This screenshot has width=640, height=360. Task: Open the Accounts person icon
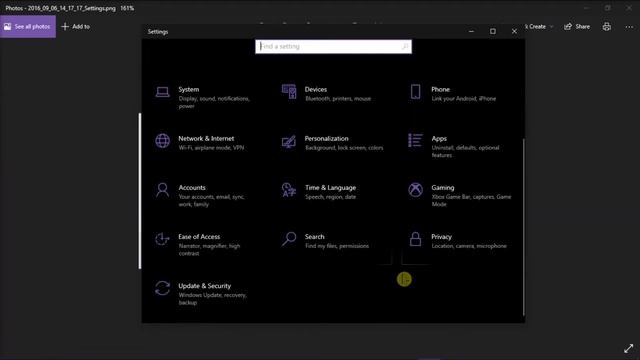tap(162, 190)
